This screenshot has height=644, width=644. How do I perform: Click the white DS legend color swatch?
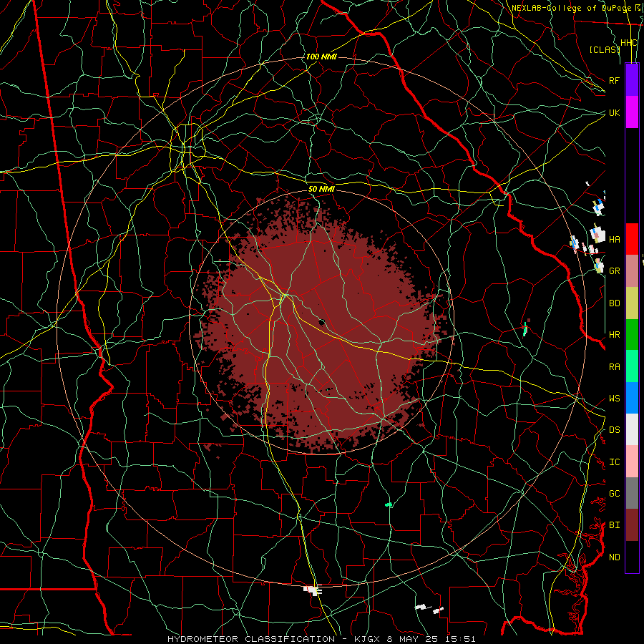(x=632, y=429)
